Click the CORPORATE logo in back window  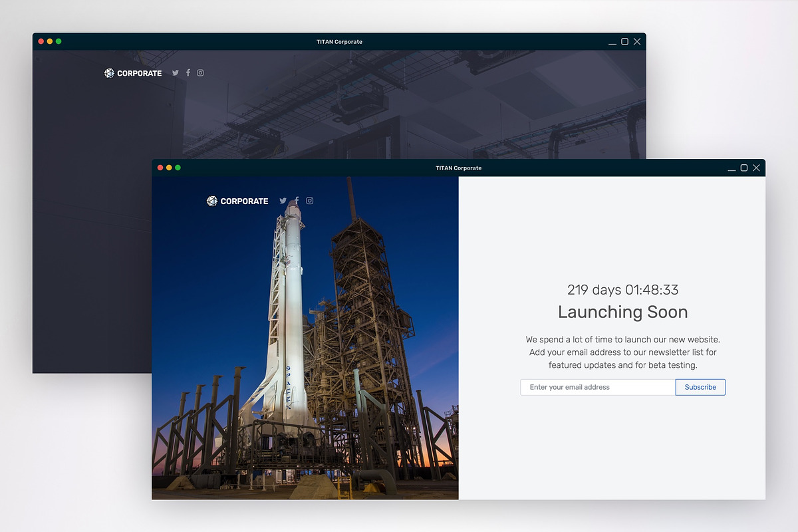(133, 73)
